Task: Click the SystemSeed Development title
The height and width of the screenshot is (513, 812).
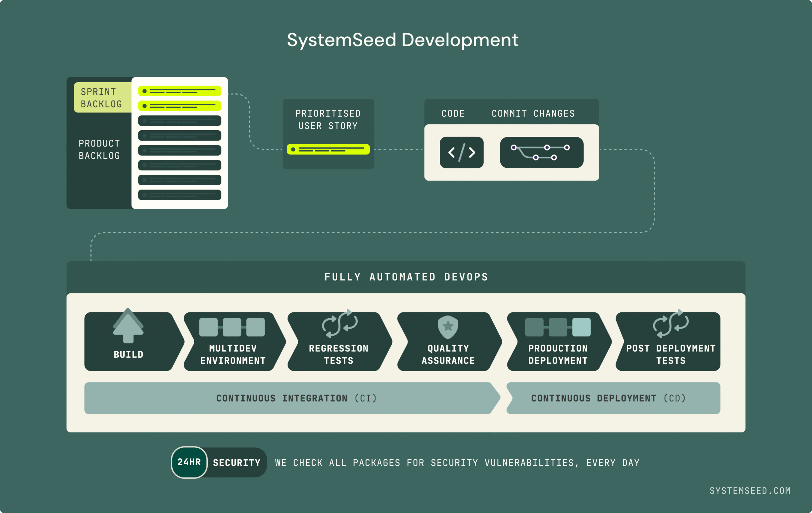Action: pyautogui.click(x=402, y=40)
